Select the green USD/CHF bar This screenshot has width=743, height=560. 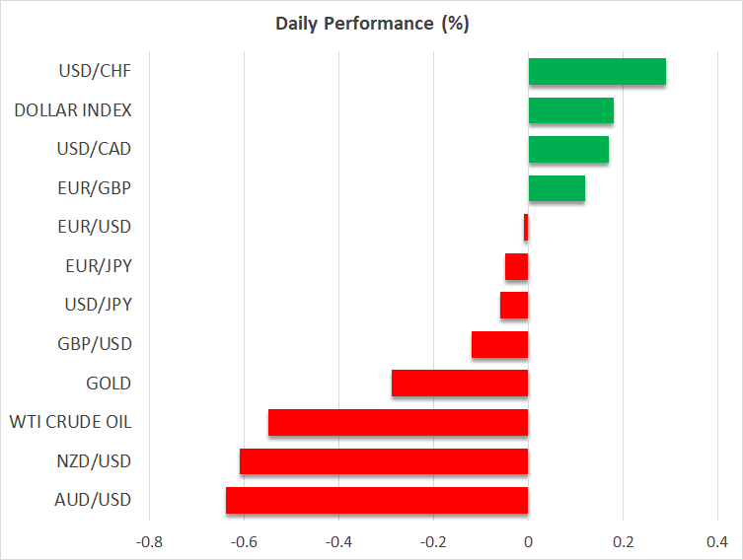click(x=597, y=72)
